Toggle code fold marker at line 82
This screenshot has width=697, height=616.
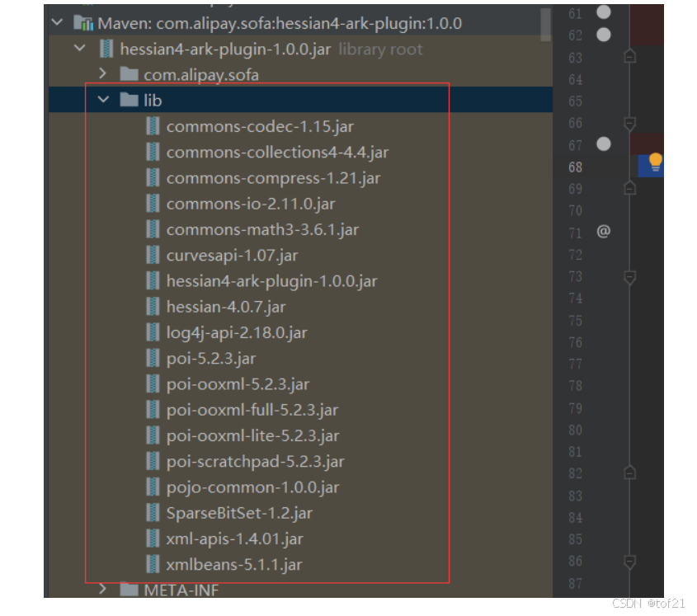click(x=629, y=473)
